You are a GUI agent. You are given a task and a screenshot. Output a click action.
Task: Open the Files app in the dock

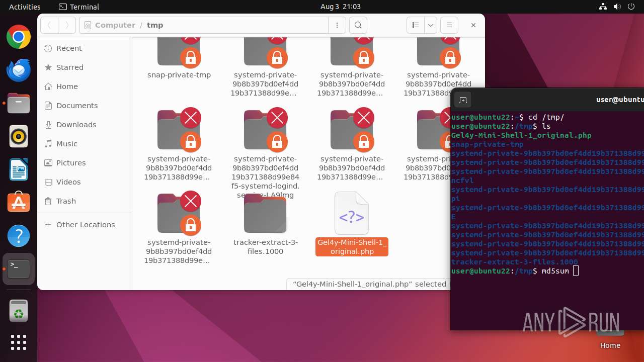pos(19,104)
